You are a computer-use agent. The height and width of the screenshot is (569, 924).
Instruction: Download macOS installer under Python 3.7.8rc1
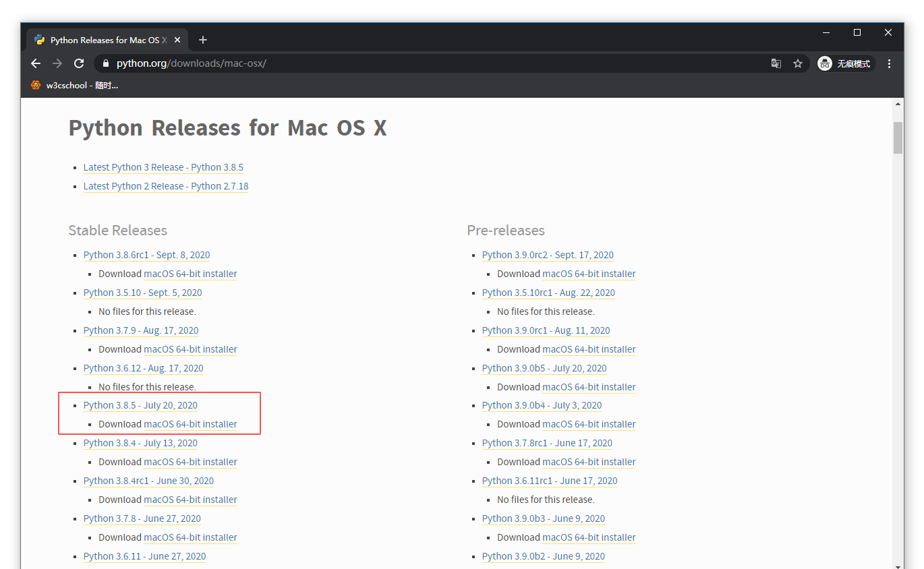(589, 462)
